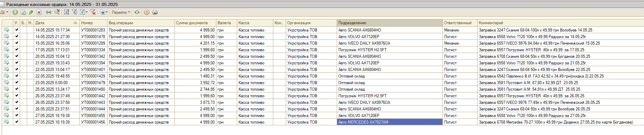This screenshot has width=644, height=135.
Task: Click the Механик cell in row УТ000001283
Action: click(x=460, y=30)
